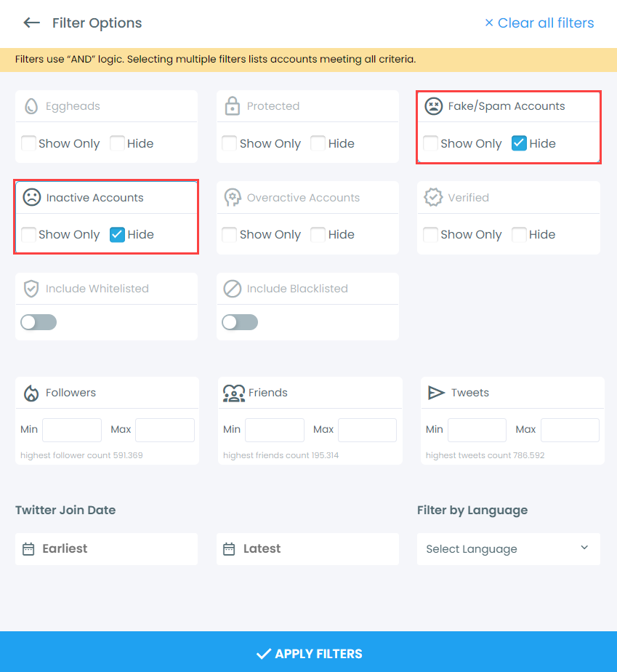This screenshot has height=672, width=617.
Task: Click the Overactive Accounts icon
Action: pos(233,197)
